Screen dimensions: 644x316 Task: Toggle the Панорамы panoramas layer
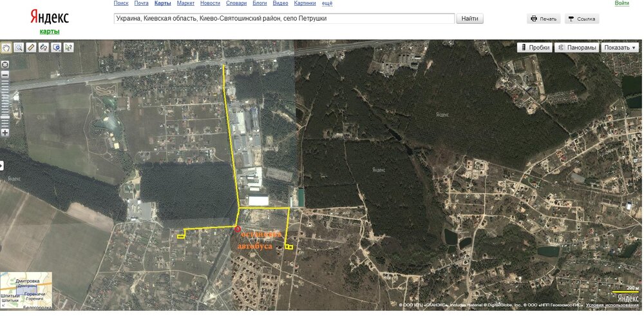[x=577, y=47]
